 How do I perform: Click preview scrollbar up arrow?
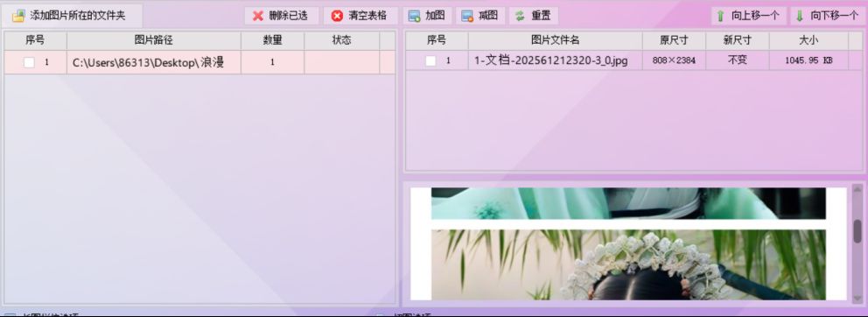(x=857, y=189)
